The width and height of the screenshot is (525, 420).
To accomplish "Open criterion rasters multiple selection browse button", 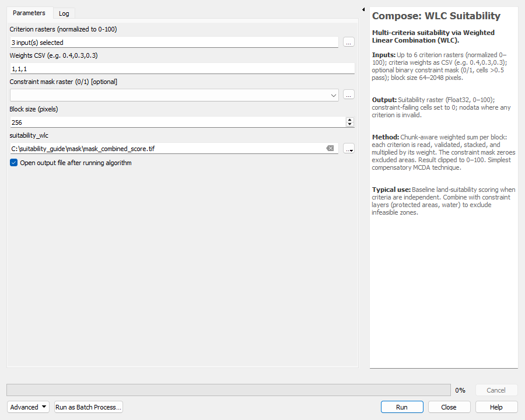I will 349,42.
